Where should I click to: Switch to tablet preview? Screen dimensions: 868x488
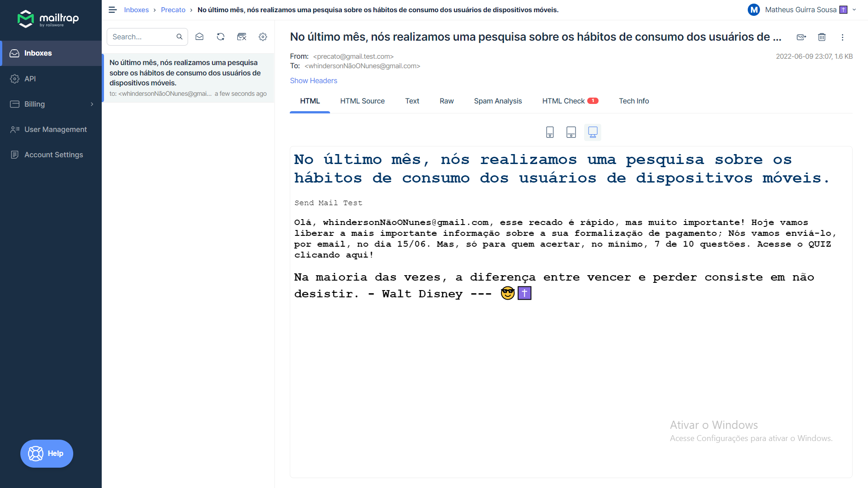571,132
